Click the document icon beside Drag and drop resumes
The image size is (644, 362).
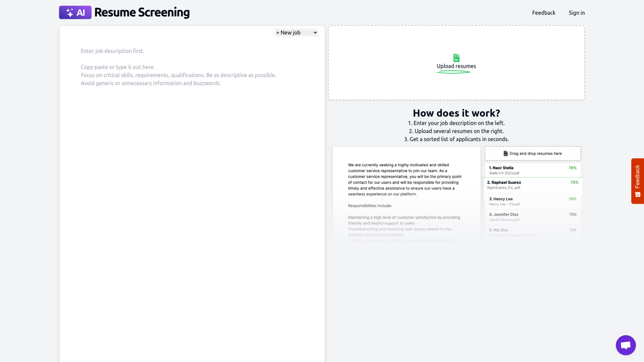pos(505,154)
